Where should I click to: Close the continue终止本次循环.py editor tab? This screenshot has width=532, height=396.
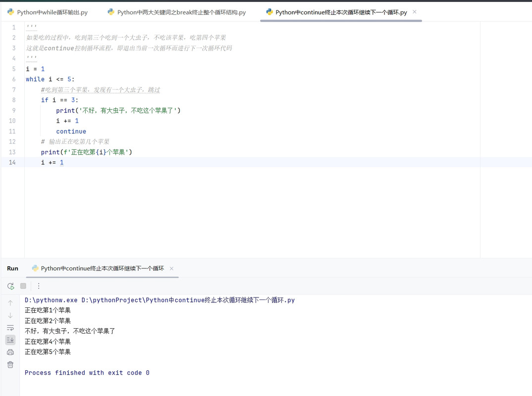coord(414,12)
